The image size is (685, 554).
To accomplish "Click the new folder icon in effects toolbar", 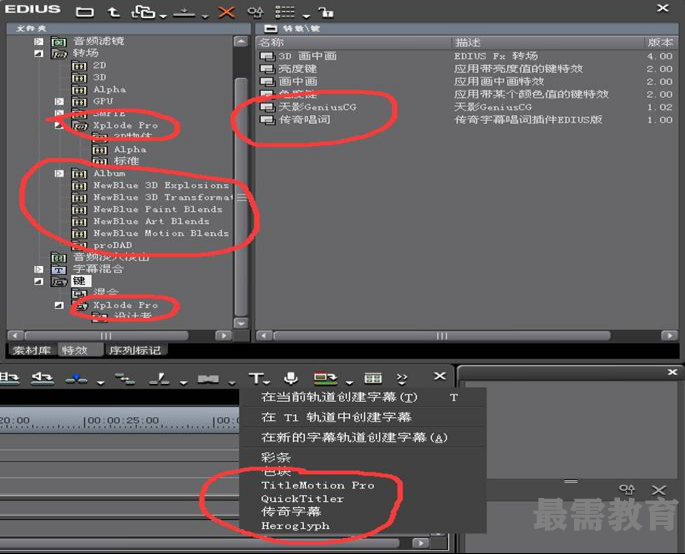I will coord(84,12).
